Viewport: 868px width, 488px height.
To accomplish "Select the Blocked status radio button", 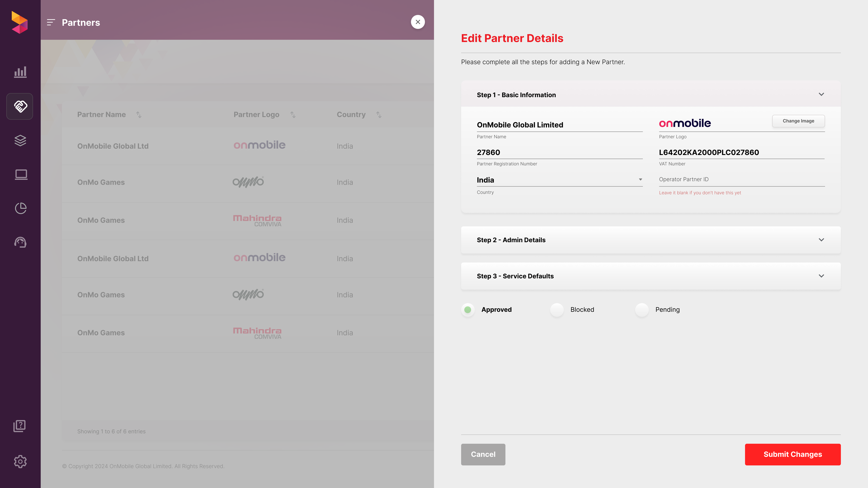I will coord(557,310).
